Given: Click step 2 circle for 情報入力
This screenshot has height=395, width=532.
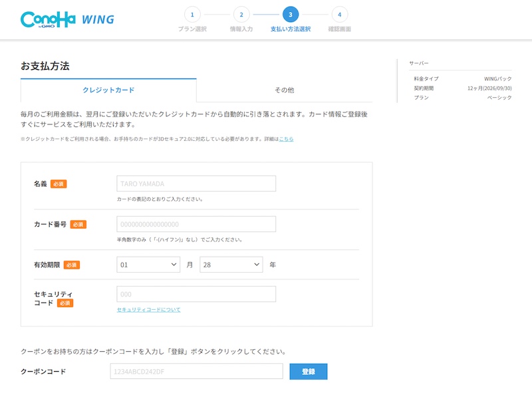Looking at the screenshot, I should pyautogui.click(x=241, y=15).
